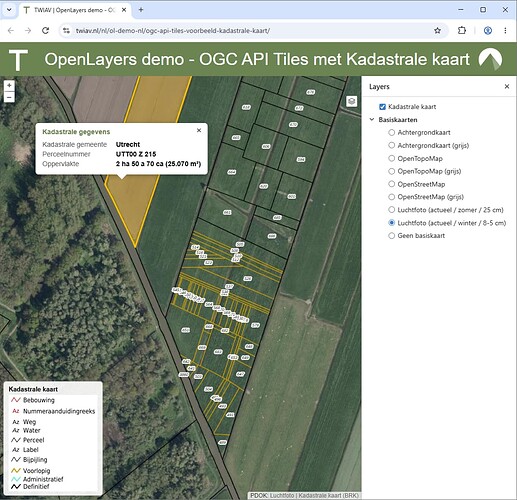Click the perceelnummer UTT00 Z 215 value
This screenshot has height=500, width=517.
click(136, 154)
